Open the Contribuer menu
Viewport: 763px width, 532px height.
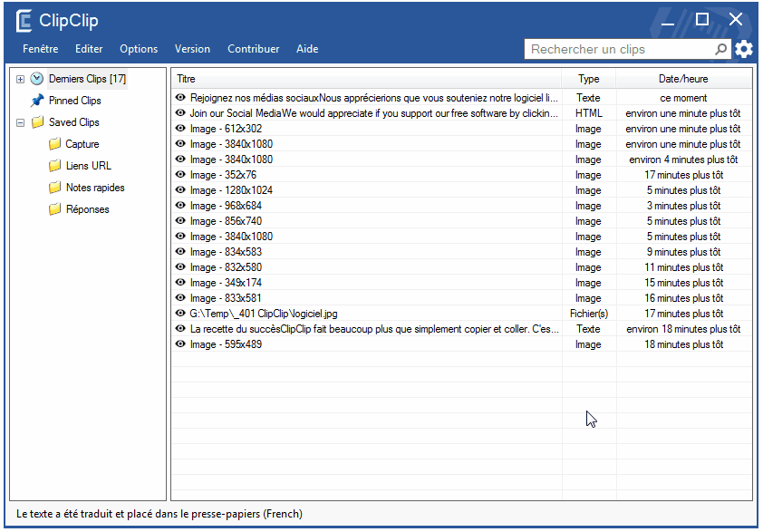pyautogui.click(x=254, y=49)
